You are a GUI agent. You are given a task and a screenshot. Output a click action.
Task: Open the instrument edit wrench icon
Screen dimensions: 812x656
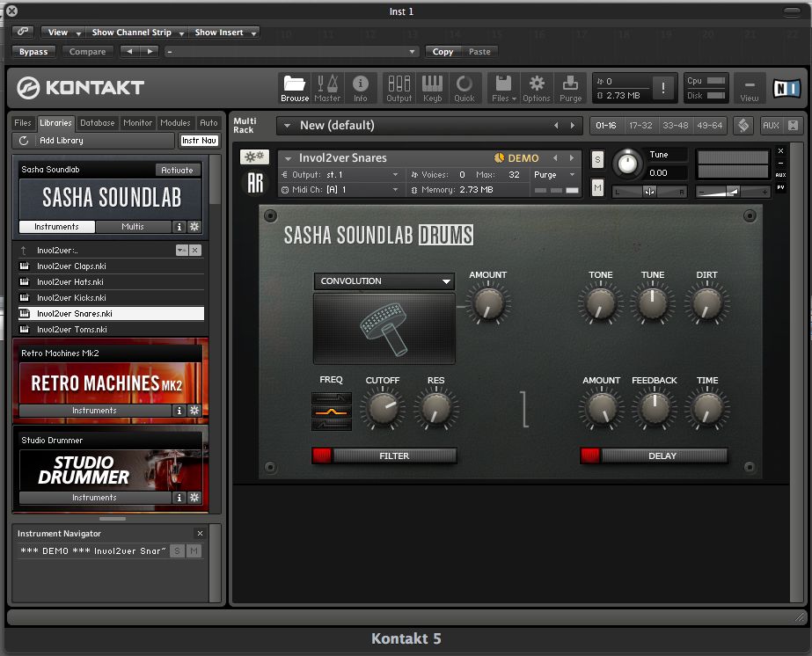click(x=254, y=157)
